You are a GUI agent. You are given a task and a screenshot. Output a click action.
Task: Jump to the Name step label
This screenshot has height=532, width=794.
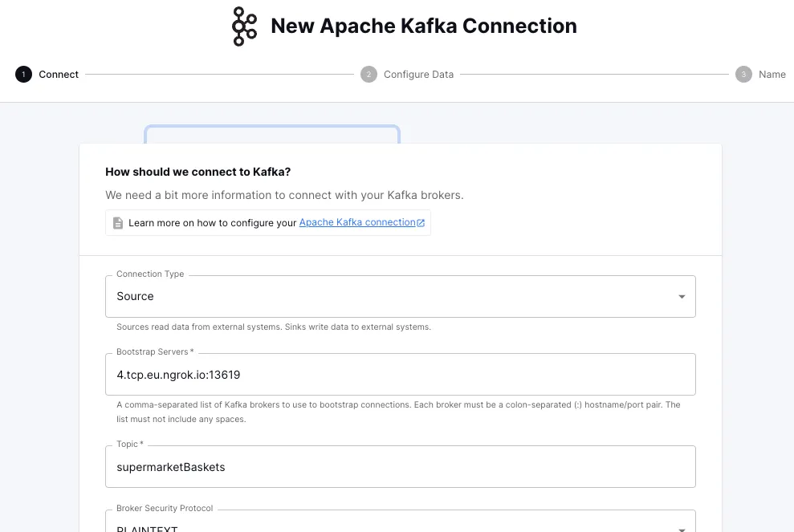772,75
